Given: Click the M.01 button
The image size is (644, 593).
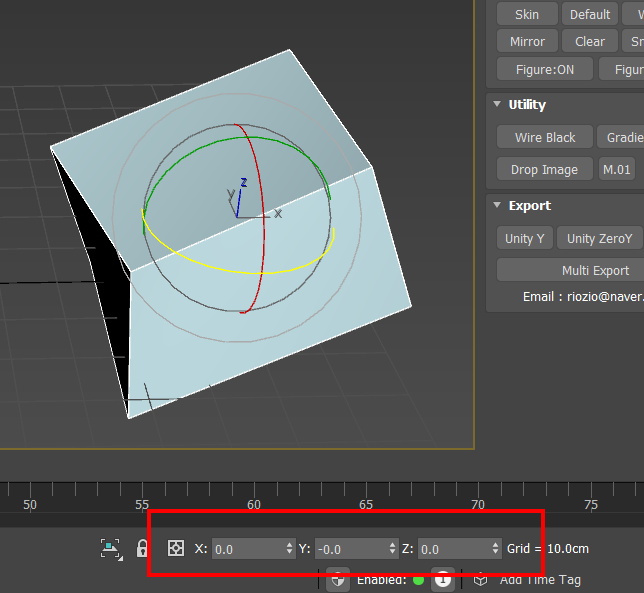Looking at the screenshot, I should pos(616,169).
